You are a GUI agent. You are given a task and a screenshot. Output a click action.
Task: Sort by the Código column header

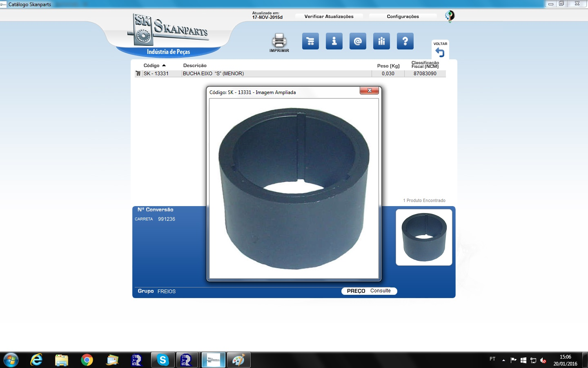(151, 65)
